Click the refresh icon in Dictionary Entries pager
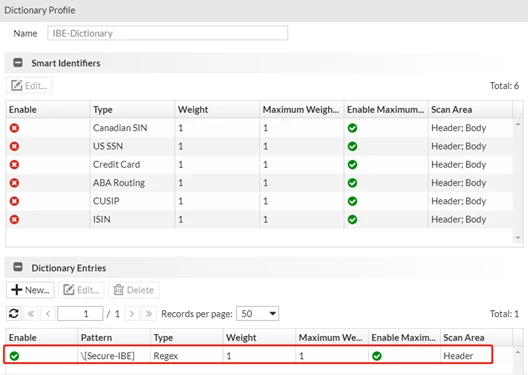The image size is (528, 375). (14, 313)
